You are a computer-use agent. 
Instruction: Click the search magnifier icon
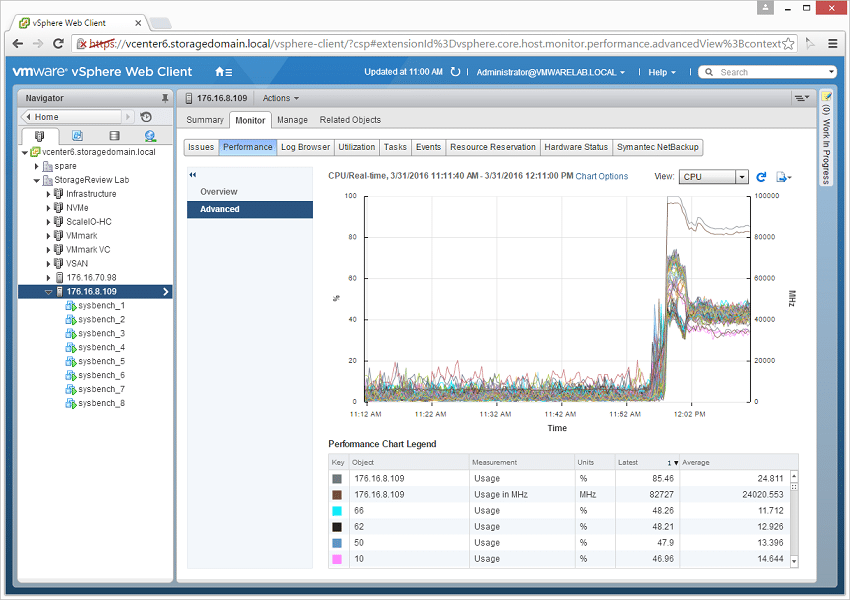[709, 72]
